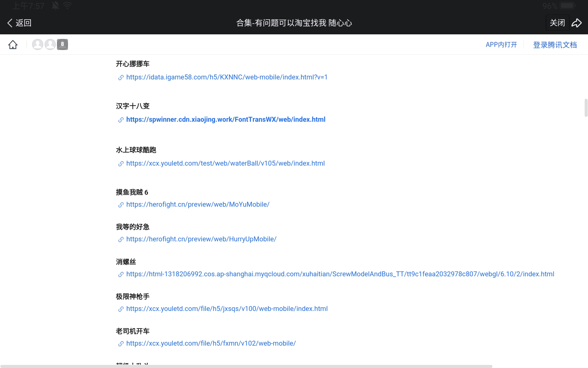Screen dimensions: 588x368
Task: Click link icon beside 开心挪挪车 URL
Action: tap(121, 78)
